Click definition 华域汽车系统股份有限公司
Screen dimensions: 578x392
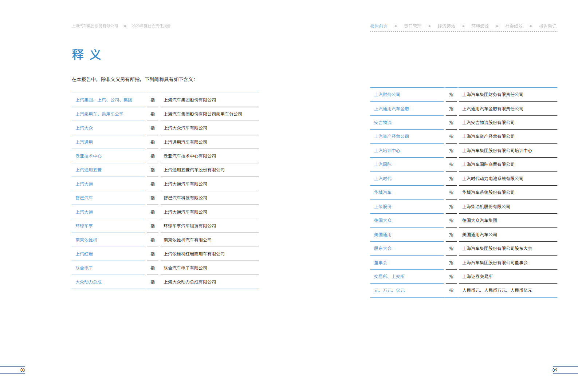tap(488, 193)
